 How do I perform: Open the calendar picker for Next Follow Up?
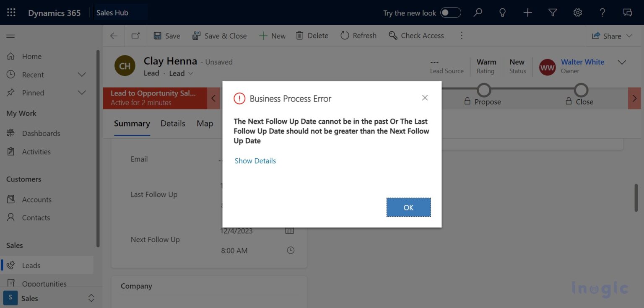[289, 230]
